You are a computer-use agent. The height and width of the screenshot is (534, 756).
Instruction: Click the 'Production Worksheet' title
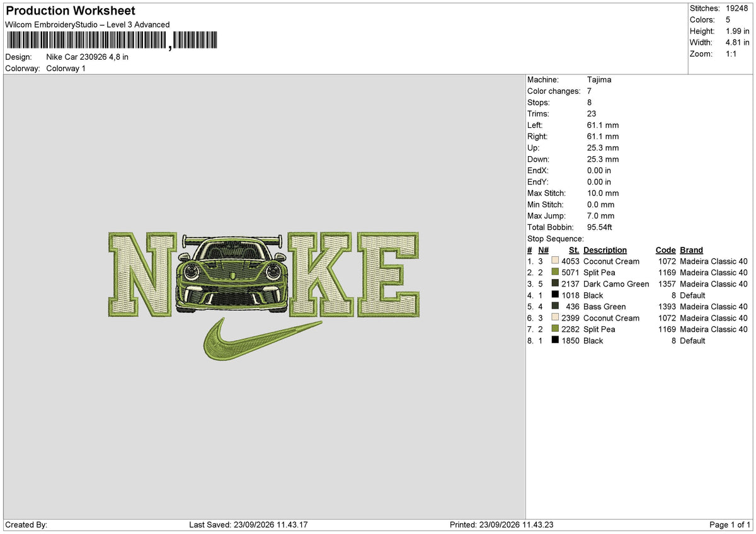click(x=71, y=11)
